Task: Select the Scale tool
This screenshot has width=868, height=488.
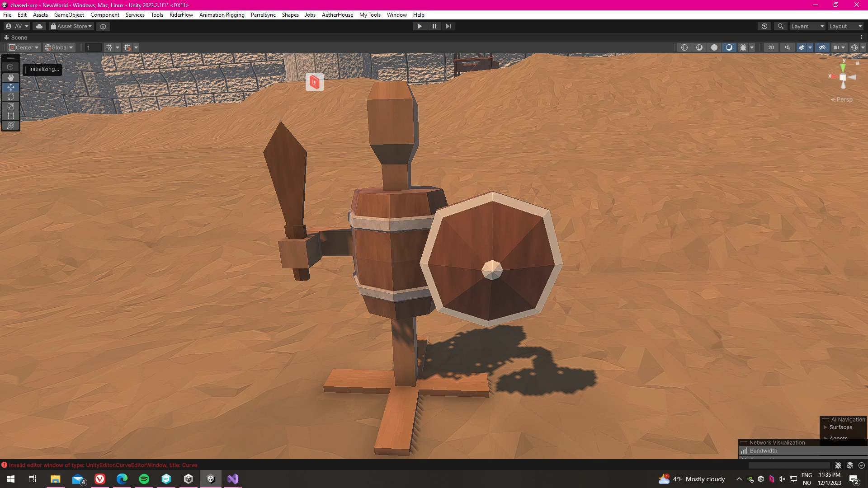Action: coord(11,106)
